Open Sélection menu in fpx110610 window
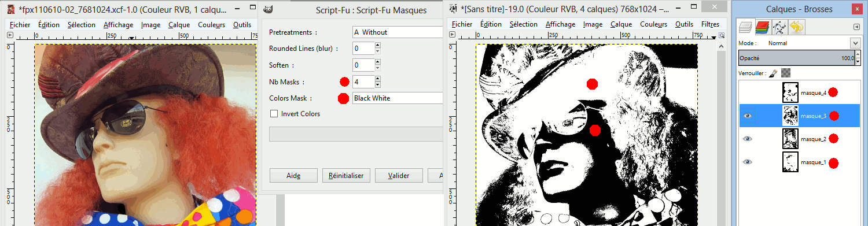 pyautogui.click(x=81, y=25)
